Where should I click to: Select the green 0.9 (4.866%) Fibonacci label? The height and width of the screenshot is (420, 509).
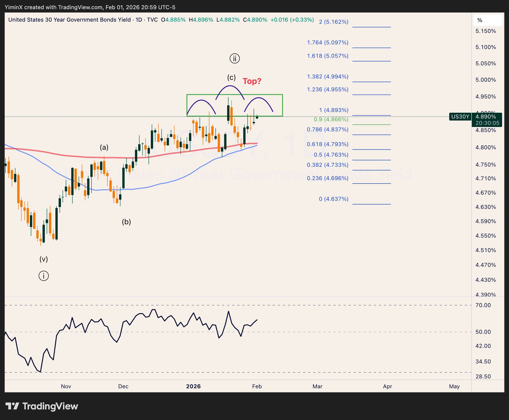pos(331,119)
